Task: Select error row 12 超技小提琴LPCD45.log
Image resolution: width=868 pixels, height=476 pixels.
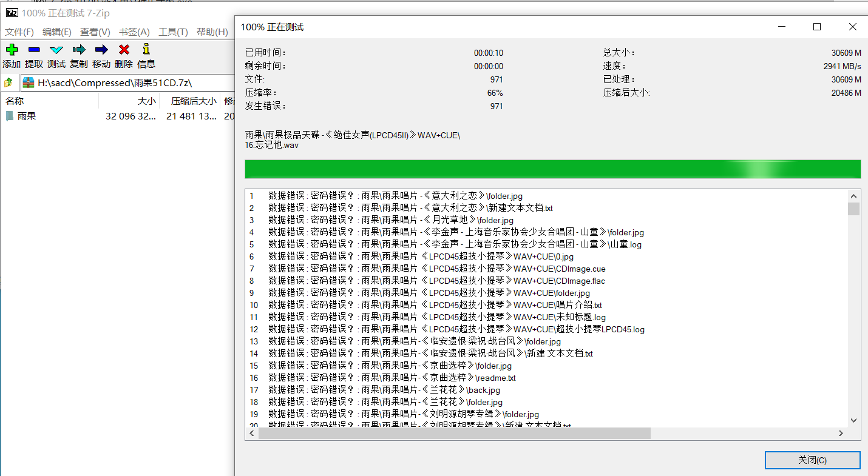Action: (546, 329)
